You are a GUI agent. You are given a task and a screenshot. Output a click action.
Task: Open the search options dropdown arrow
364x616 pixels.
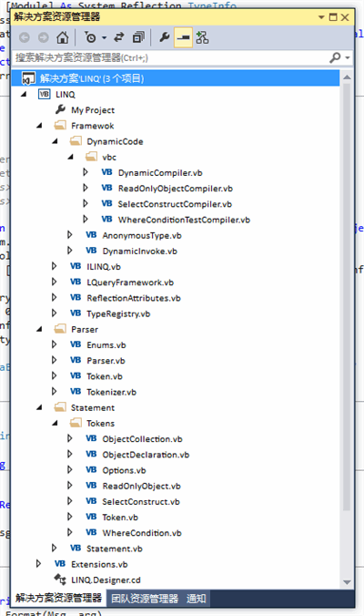(348, 57)
